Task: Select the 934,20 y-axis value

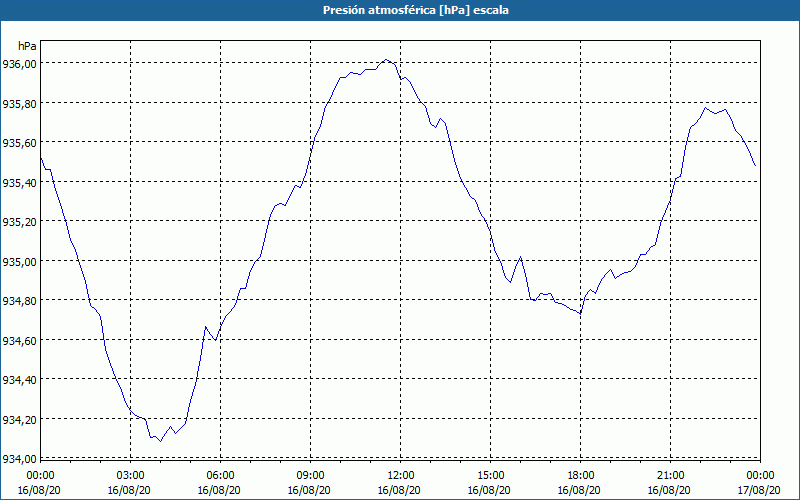Action: [19, 419]
